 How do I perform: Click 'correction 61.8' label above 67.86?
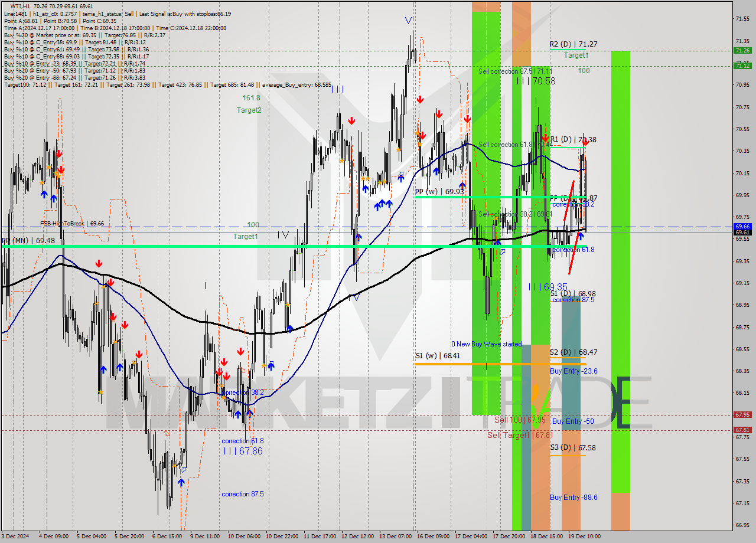point(243,441)
